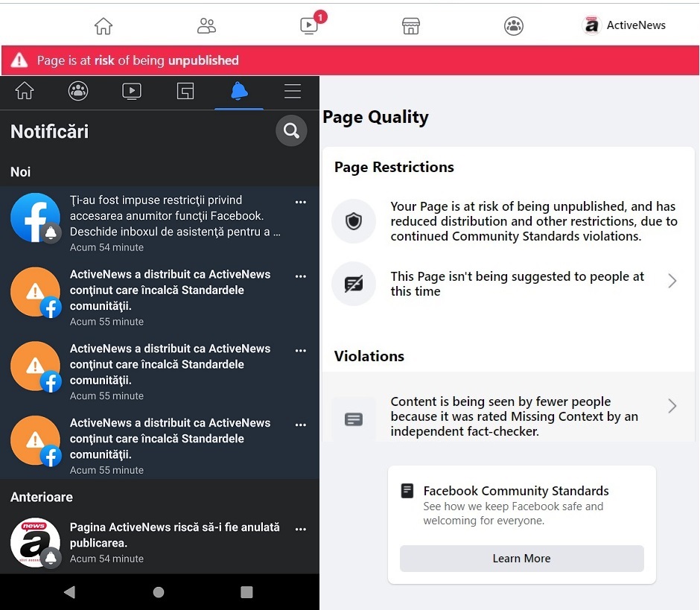Select the Notifications bell tab
The height and width of the screenshot is (610, 700).
coord(239,92)
